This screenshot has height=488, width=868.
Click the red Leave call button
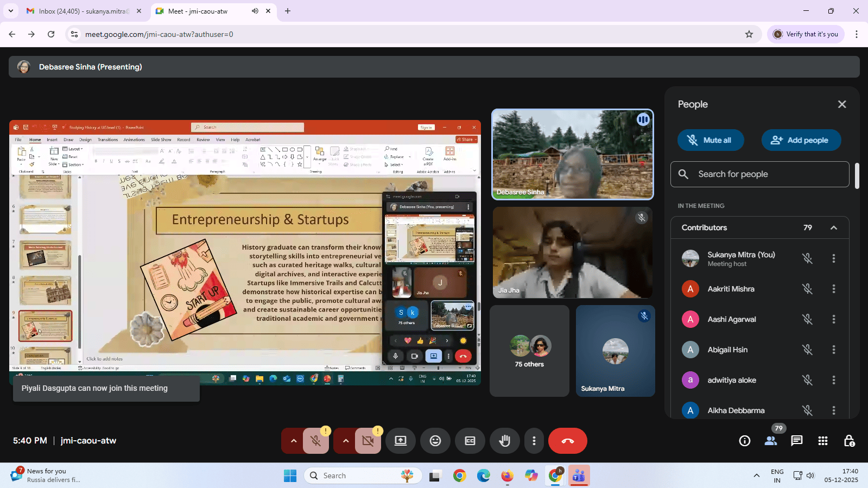pos(567,441)
